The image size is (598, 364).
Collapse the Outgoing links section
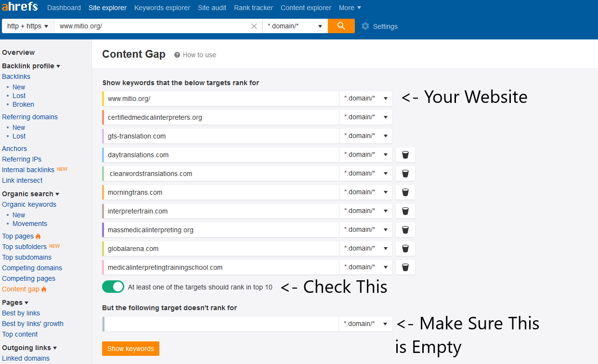point(29,348)
